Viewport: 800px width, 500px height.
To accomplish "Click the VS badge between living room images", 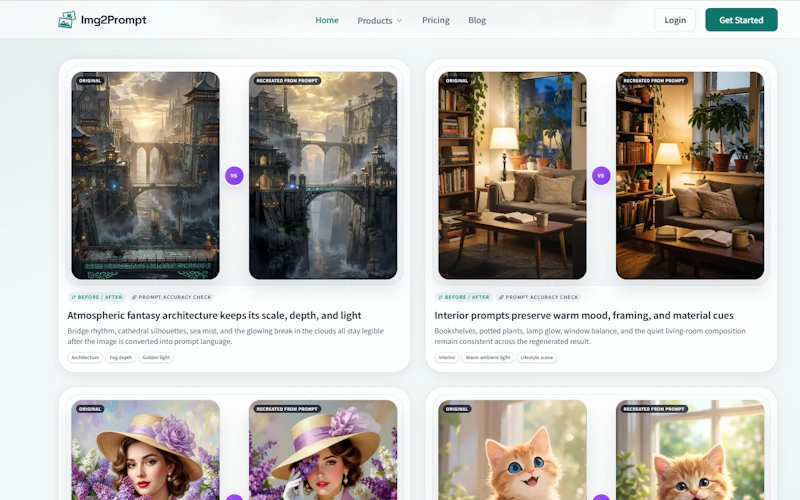I will tap(601, 176).
